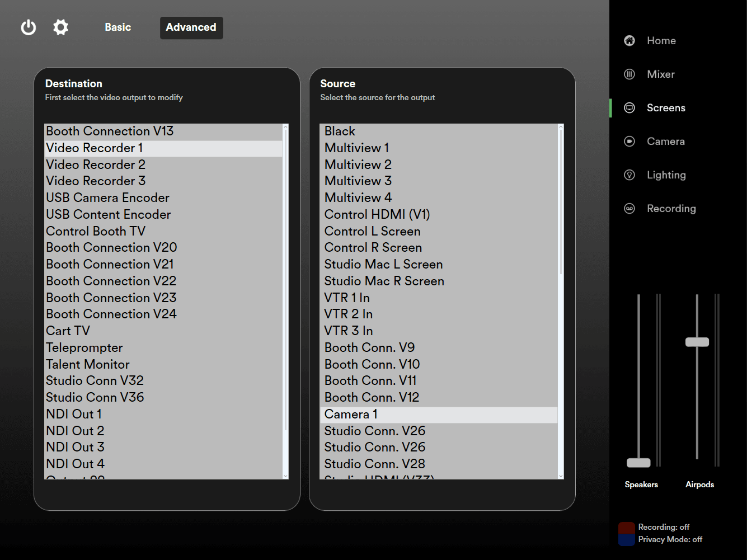Click the Recording tape icon
This screenshot has height=560, width=747.
(x=629, y=208)
